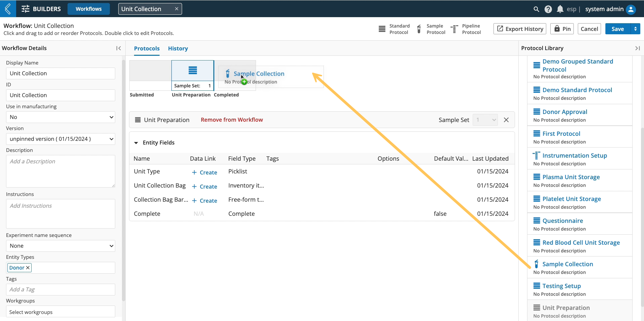This screenshot has height=321, width=644.
Task: Click the back chevron icon in header
Action: (8, 9)
